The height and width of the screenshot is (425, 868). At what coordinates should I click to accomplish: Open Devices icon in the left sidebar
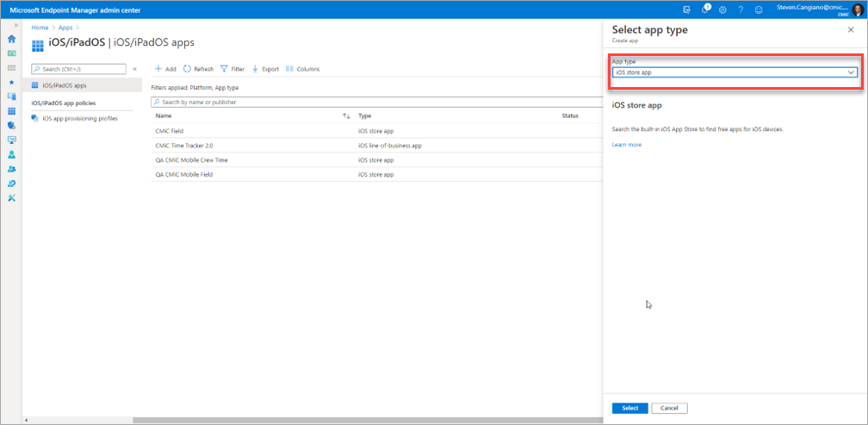[x=11, y=97]
